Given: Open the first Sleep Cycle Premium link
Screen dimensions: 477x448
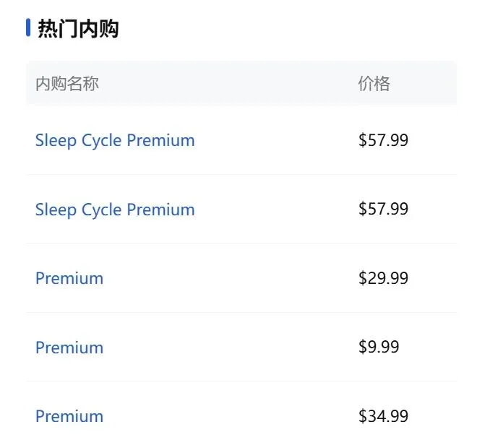Looking at the screenshot, I should click(115, 140).
